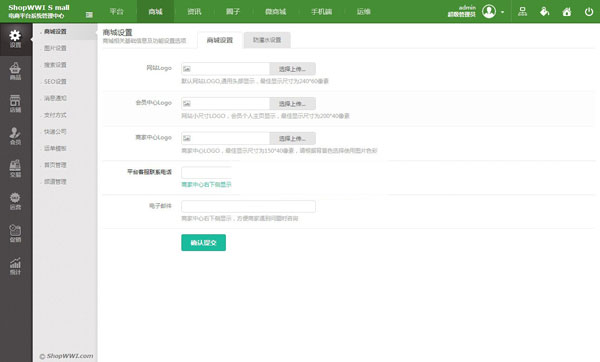Open the 店铺 store icon in sidebar
Image resolution: width=600 pixels, height=362 pixels.
[15, 104]
